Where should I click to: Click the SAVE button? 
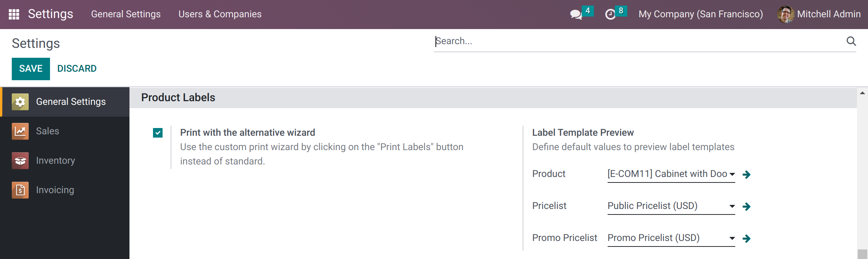[x=31, y=68]
